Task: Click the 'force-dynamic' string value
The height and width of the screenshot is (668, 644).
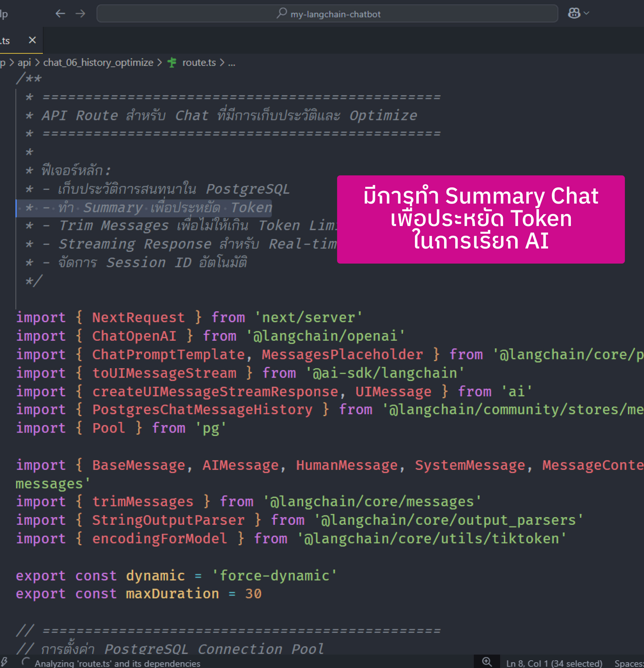Action: (x=274, y=575)
